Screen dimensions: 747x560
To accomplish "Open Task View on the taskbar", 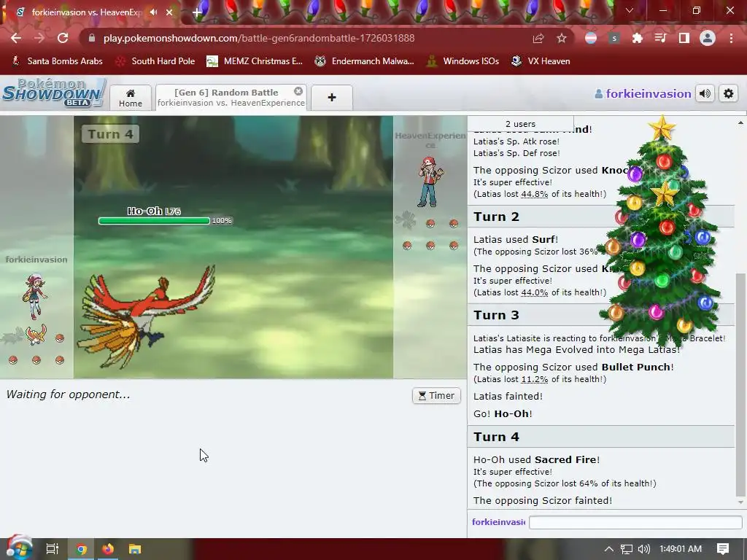I will [x=52, y=549].
